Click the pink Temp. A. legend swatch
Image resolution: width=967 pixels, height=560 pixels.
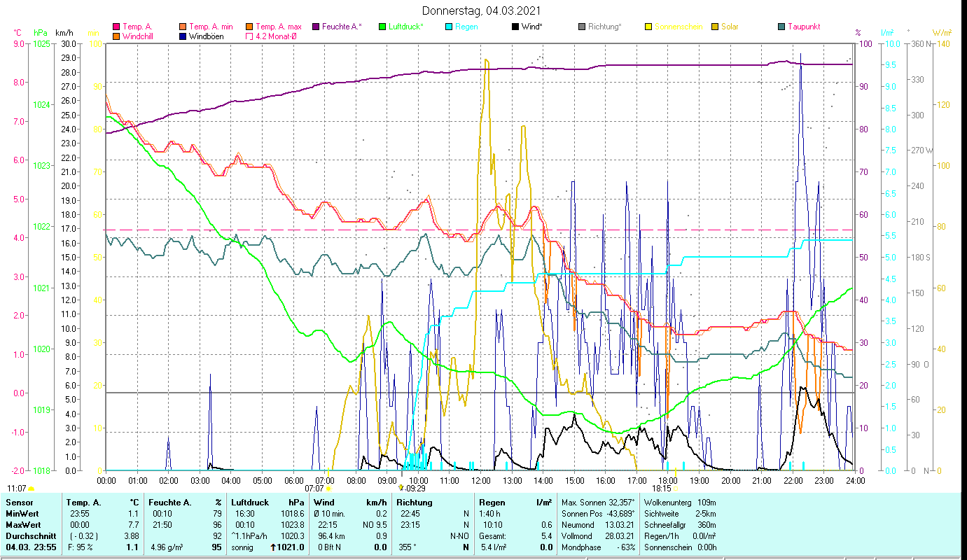coord(116,27)
